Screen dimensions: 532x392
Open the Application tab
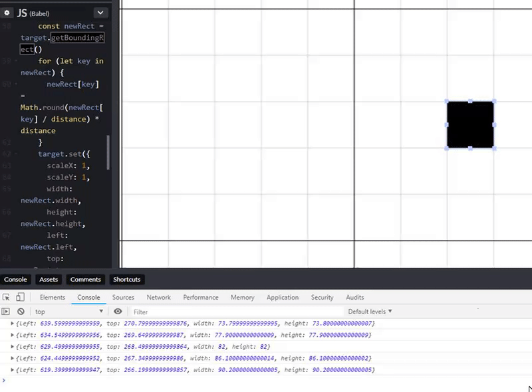click(283, 298)
